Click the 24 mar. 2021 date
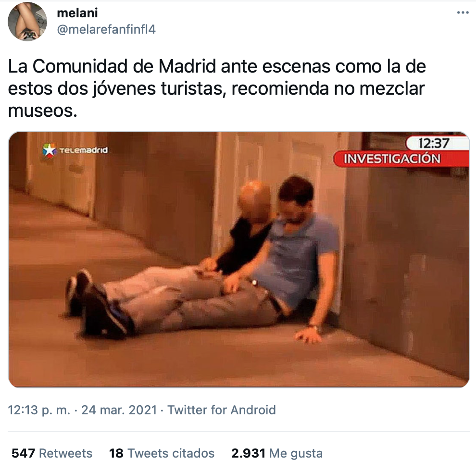476x472 pixels. (x=119, y=410)
